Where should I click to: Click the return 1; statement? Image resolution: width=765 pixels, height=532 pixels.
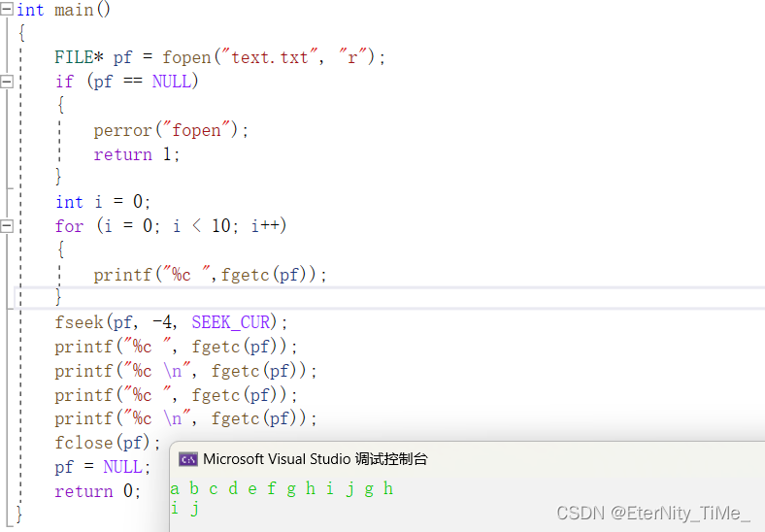(x=137, y=154)
